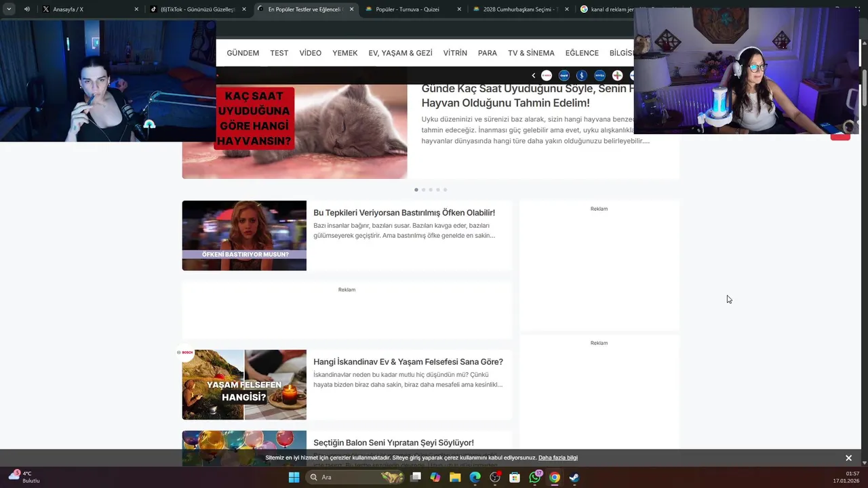This screenshot has height=488, width=868.
Task: Select the third carousel pagination dot
Action: [431, 190]
